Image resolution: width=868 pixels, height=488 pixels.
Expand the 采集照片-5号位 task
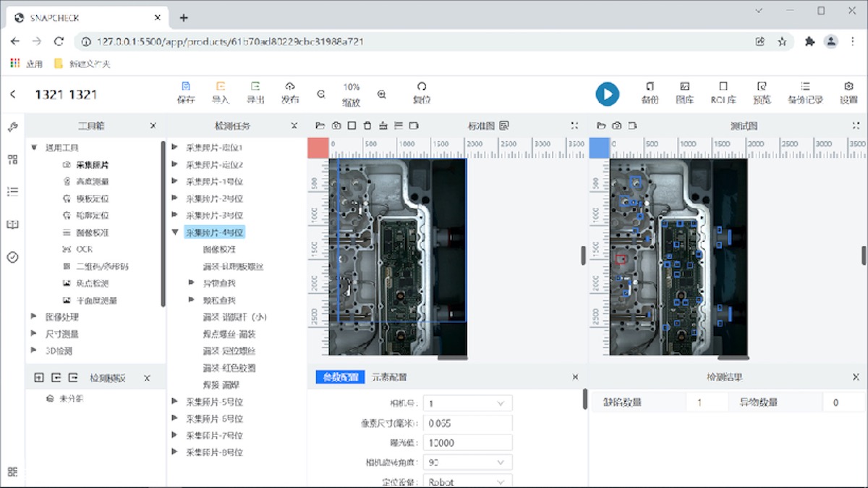pos(174,401)
